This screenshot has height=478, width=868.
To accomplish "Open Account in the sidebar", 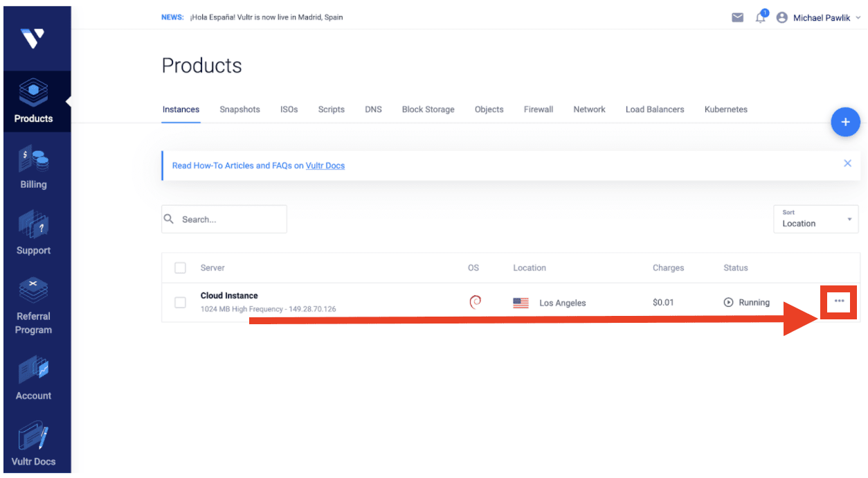I will (x=34, y=379).
